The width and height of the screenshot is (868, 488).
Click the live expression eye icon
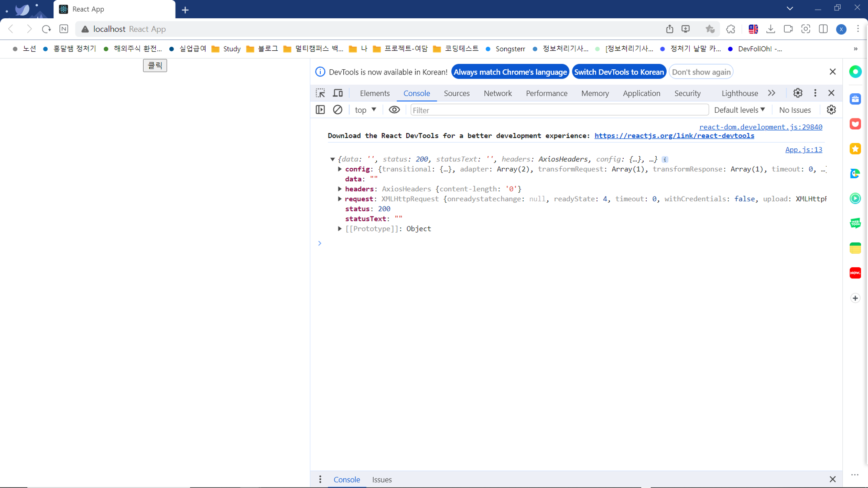tap(394, 110)
